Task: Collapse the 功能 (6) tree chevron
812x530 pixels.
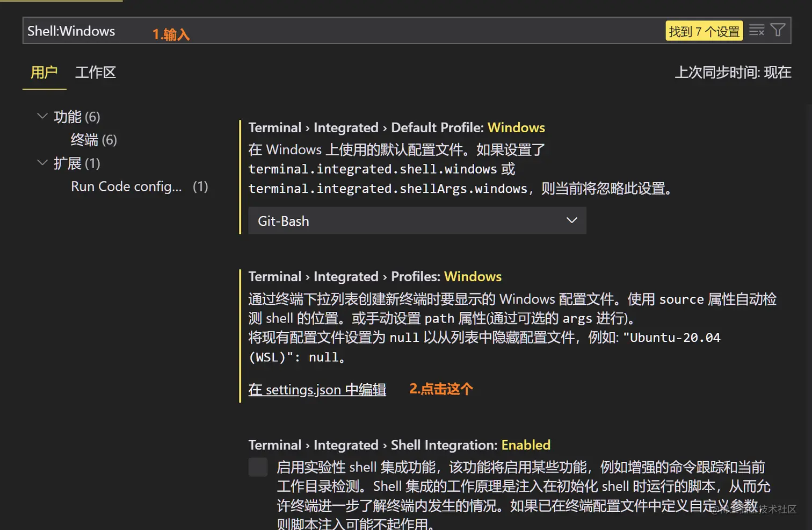Action: 42,116
